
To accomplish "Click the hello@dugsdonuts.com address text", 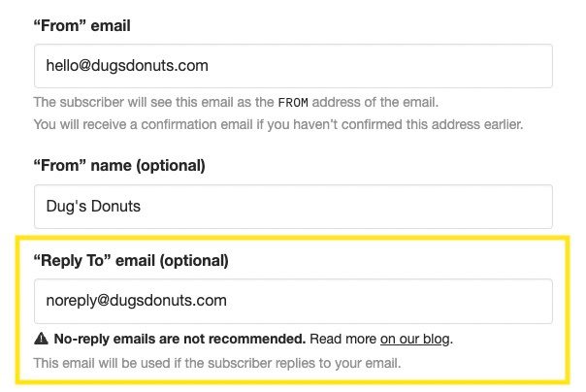I will coord(127,66).
